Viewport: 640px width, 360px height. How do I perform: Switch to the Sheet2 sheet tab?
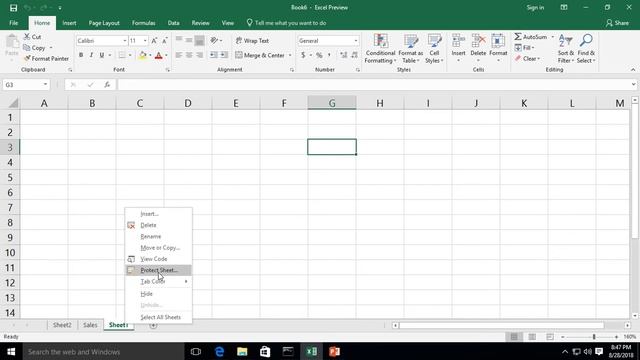[x=62, y=325]
